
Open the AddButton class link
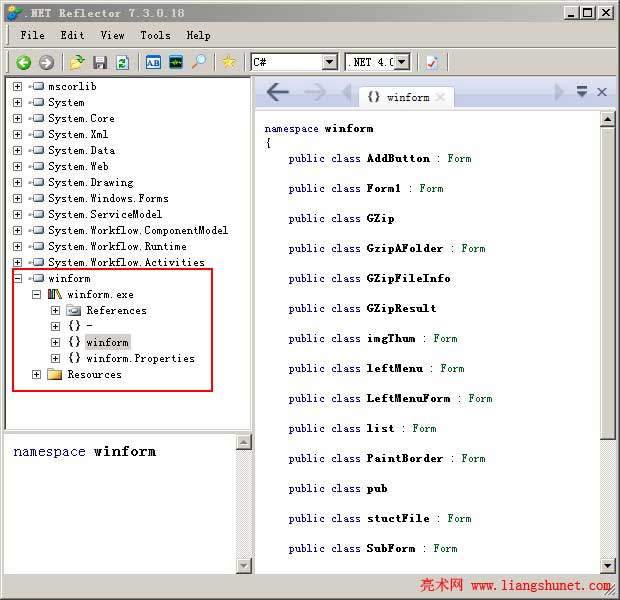pos(398,158)
